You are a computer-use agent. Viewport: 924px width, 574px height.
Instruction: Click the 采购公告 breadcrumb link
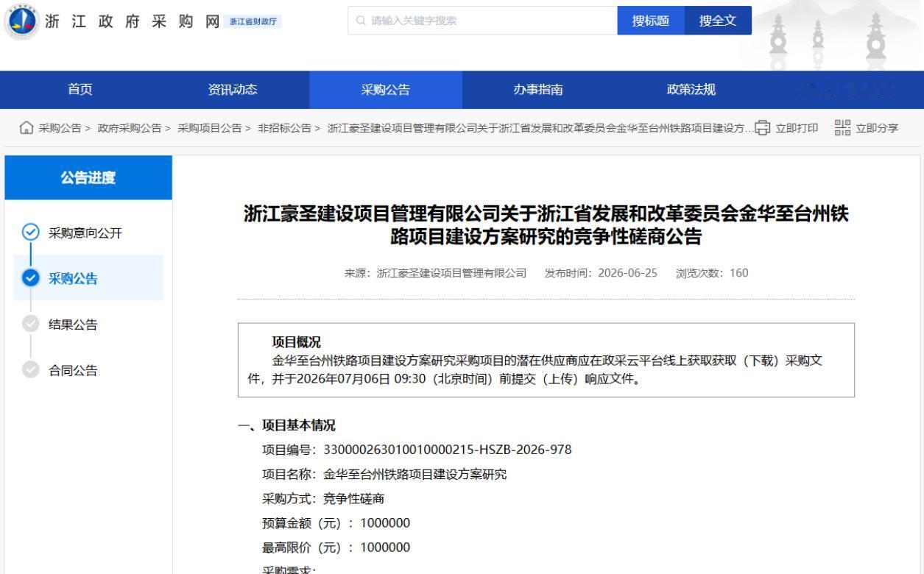60,128
